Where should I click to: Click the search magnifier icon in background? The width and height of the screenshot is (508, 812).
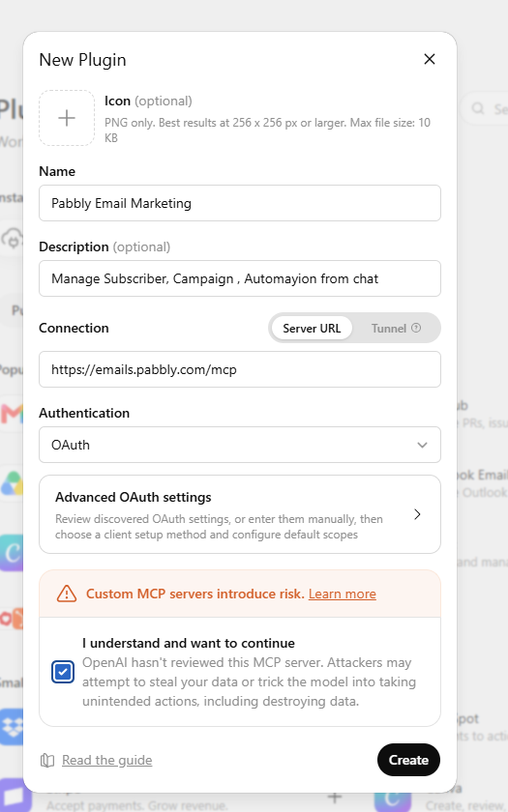(478, 108)
